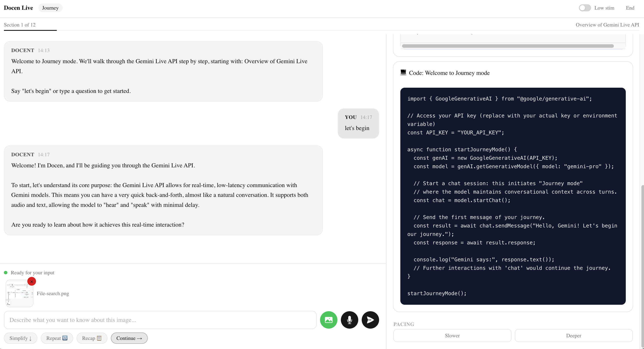Click the horizontal scrollbar in the top code card
644x349 pixels.
[x=508, y=46]
